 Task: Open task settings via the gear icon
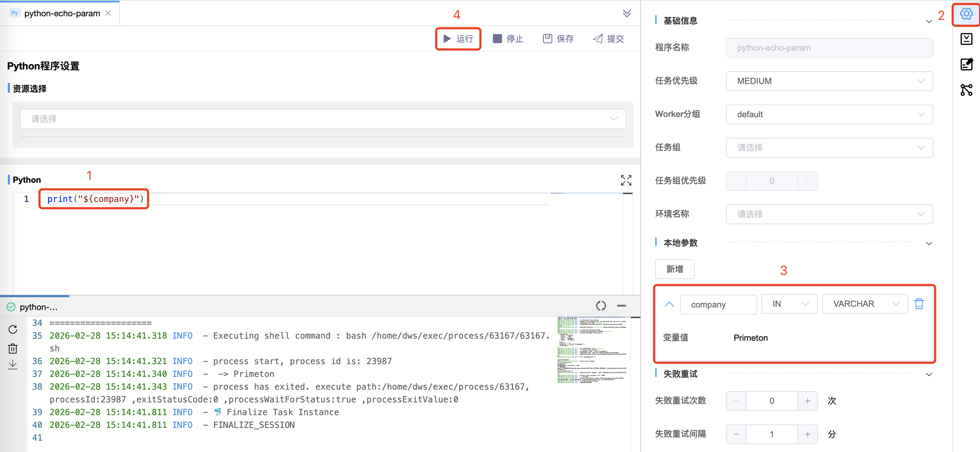tap(966, 14)
